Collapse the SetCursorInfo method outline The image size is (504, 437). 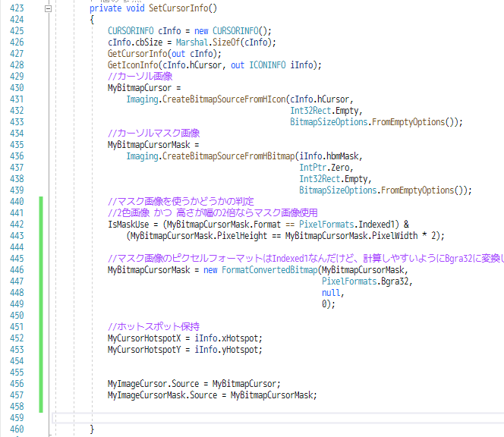pos(48,8)
